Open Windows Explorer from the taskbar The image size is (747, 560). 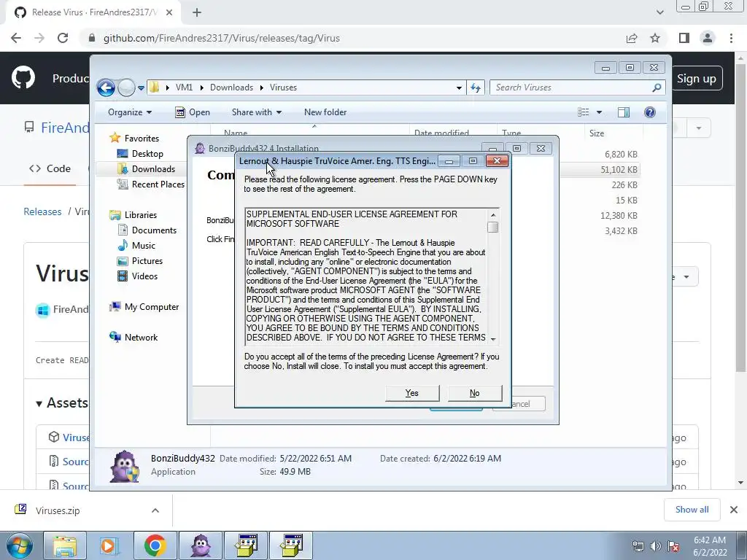(x=65, y=545)
